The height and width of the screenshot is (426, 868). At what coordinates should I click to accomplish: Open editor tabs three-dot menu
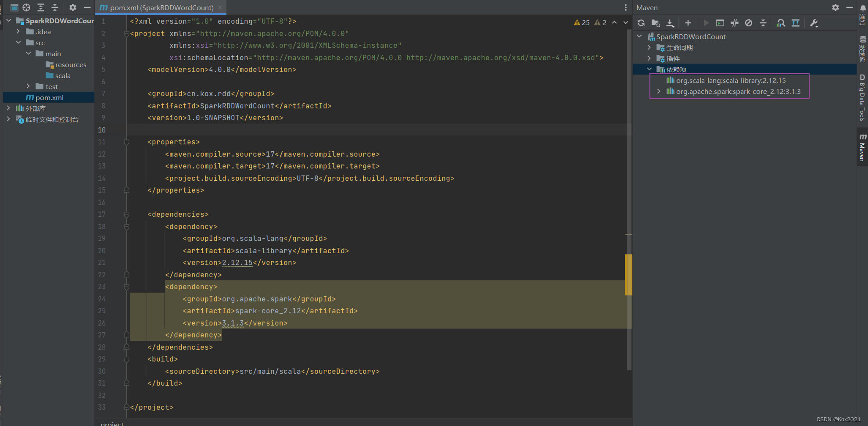[x=625, y=7]
